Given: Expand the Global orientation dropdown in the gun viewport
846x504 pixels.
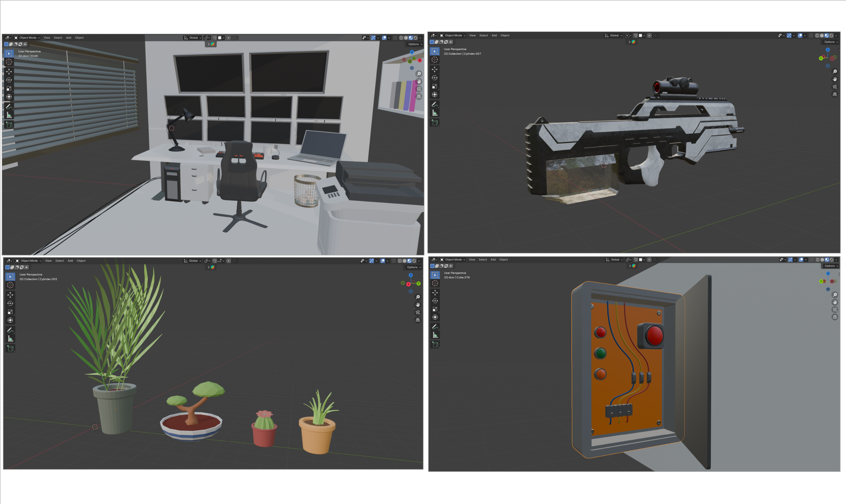Looking at the screenshot, I should click(x=614, y=35).
